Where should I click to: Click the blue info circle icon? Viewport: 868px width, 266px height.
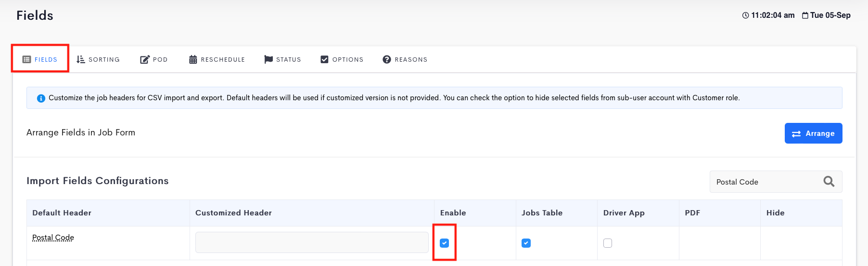pos(41,98)
